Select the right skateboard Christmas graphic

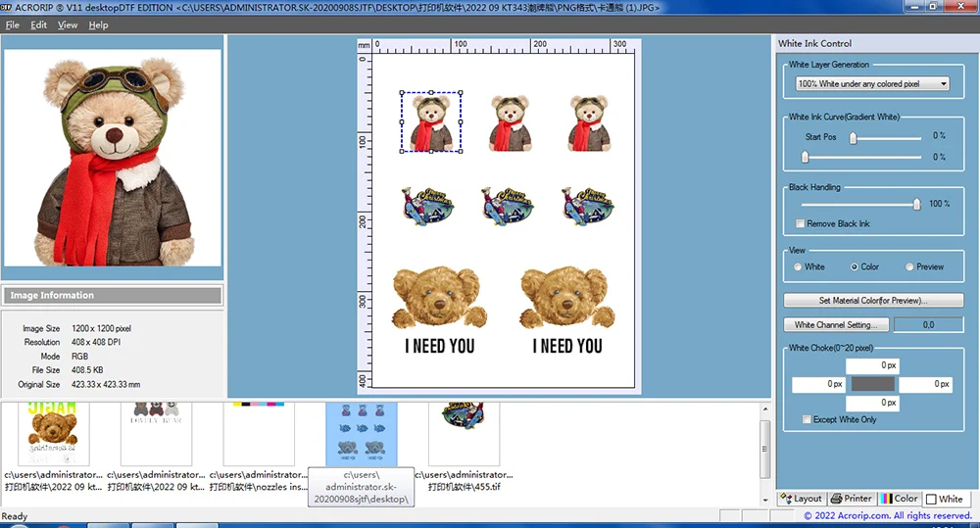587,206
